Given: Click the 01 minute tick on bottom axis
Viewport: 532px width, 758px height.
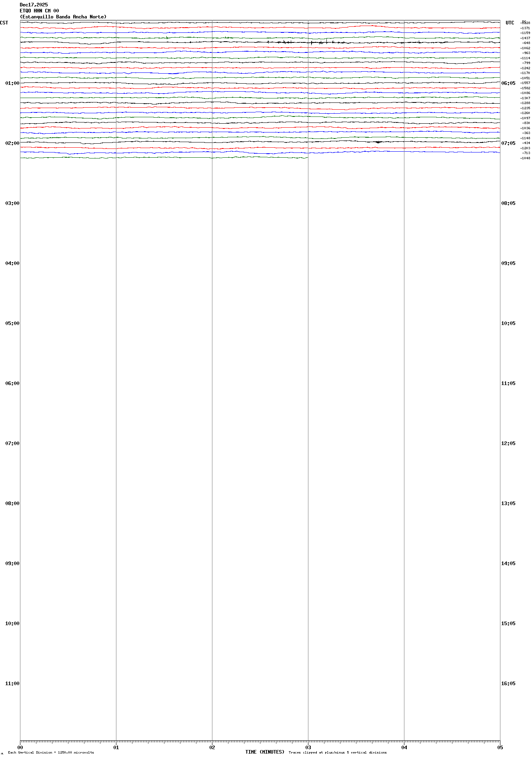Looking at the screenshot, I should click(116, 747).
